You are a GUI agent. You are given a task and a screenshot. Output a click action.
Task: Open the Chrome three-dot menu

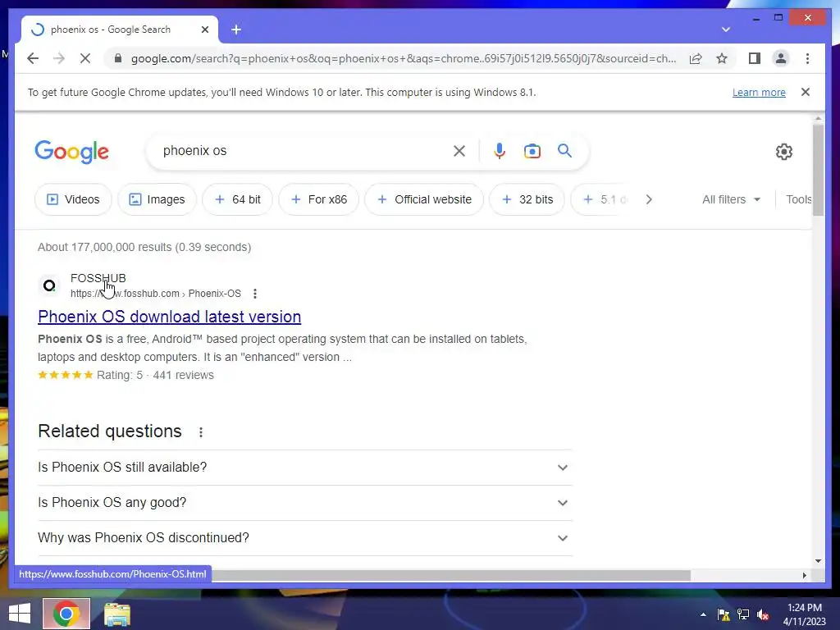tap(807, 58)
